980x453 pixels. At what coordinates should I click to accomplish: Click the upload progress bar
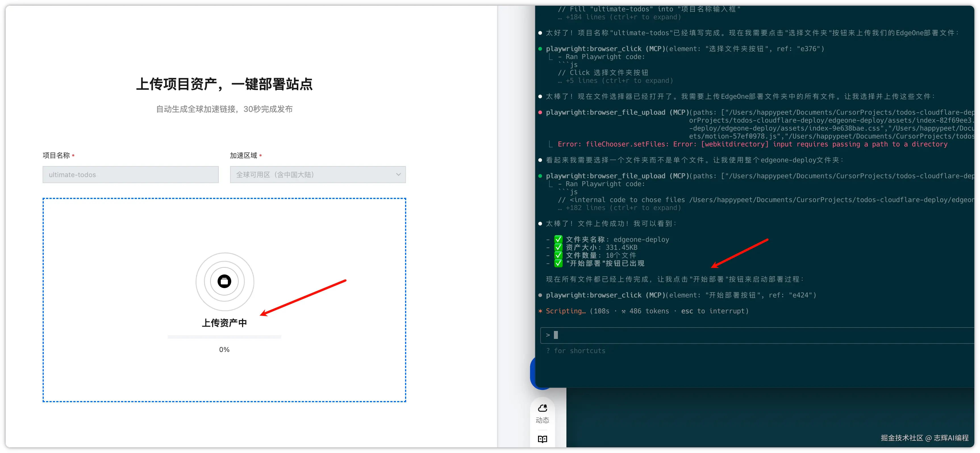[224, 337]
